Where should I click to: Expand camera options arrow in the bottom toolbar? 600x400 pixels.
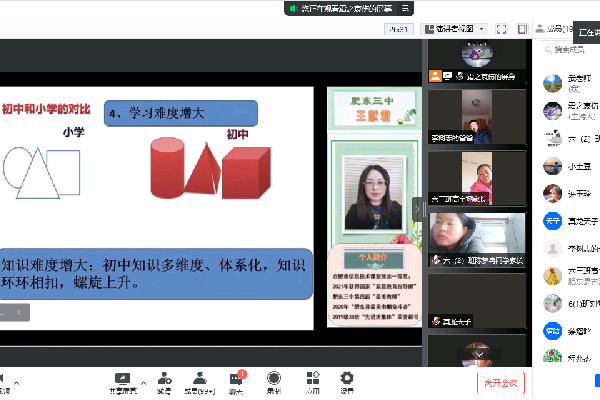pos(16,382)
